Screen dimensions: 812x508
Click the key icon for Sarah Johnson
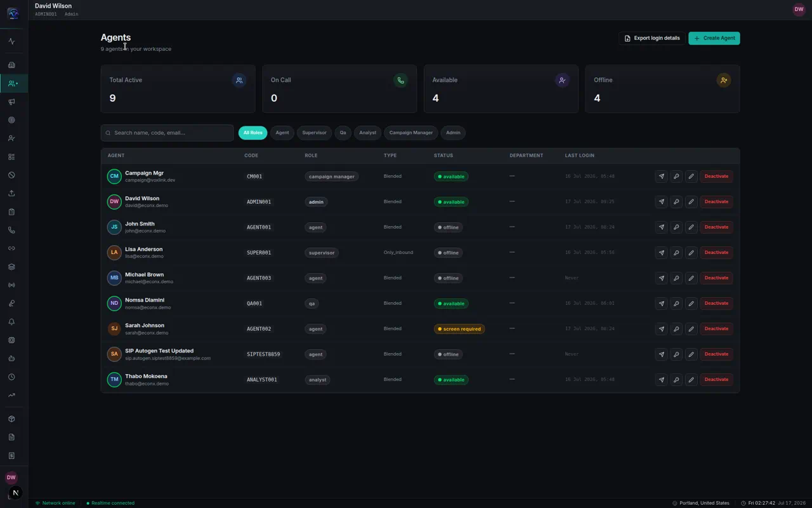[676, 329]
